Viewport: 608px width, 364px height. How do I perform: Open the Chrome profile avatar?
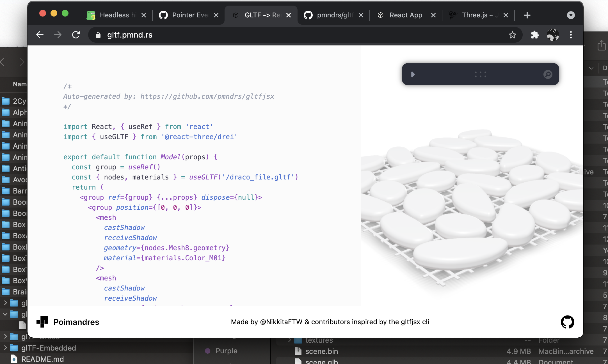click(x=553, y=35)
